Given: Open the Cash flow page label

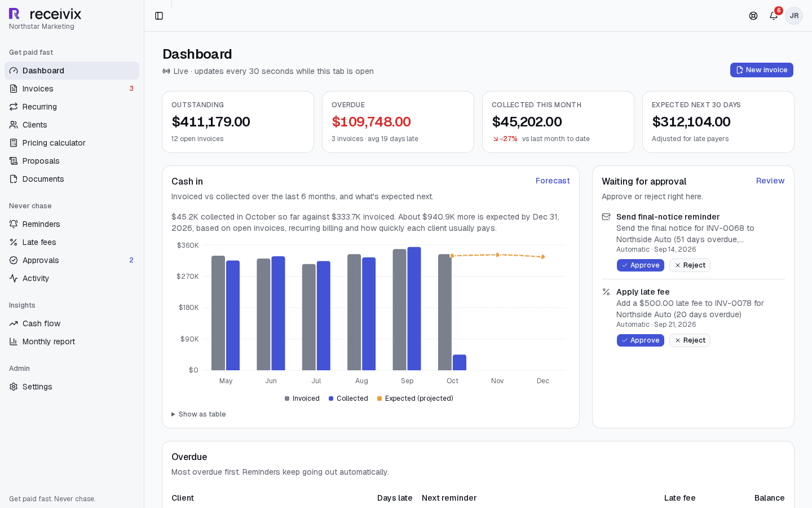Looking at the screenshot, I should coord(41,323).
